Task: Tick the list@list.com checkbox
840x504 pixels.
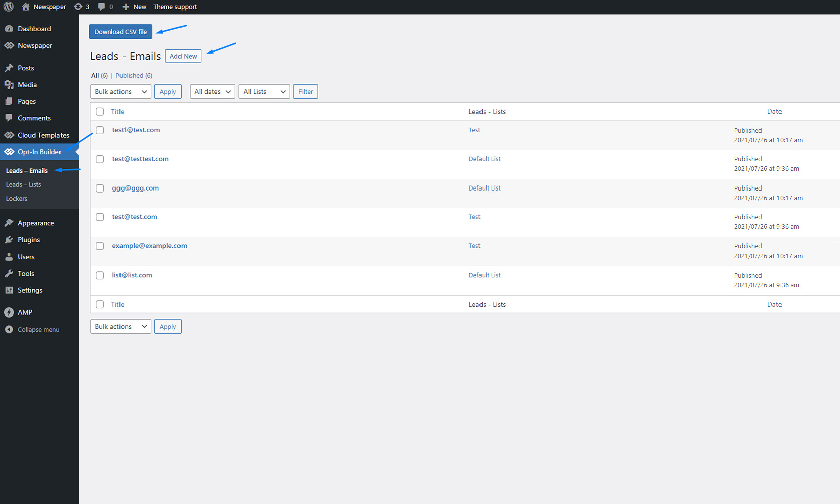Action: tap(100, 276)
